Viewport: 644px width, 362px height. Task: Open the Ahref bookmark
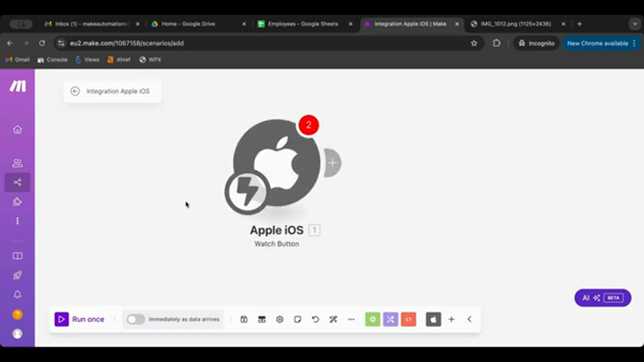[x=119, y=59]
